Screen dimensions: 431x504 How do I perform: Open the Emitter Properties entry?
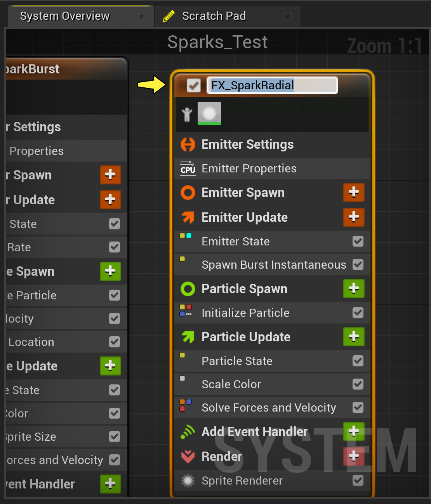tap(249, 169)
